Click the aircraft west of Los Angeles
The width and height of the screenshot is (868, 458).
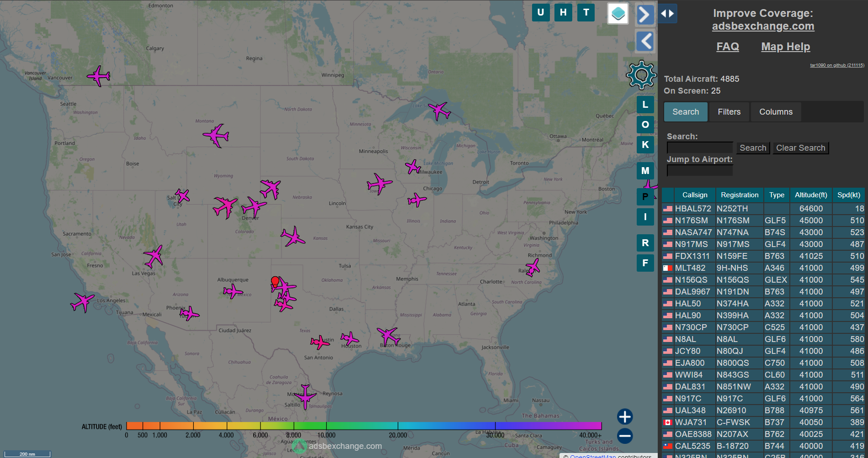point(82,302)
